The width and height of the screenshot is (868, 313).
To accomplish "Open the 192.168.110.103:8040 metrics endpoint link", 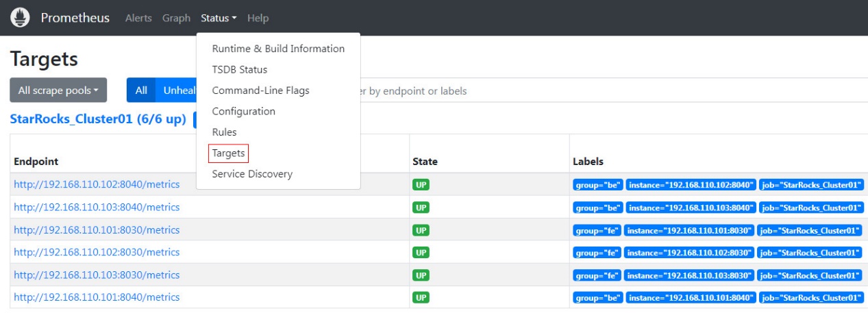I will 97,208.
